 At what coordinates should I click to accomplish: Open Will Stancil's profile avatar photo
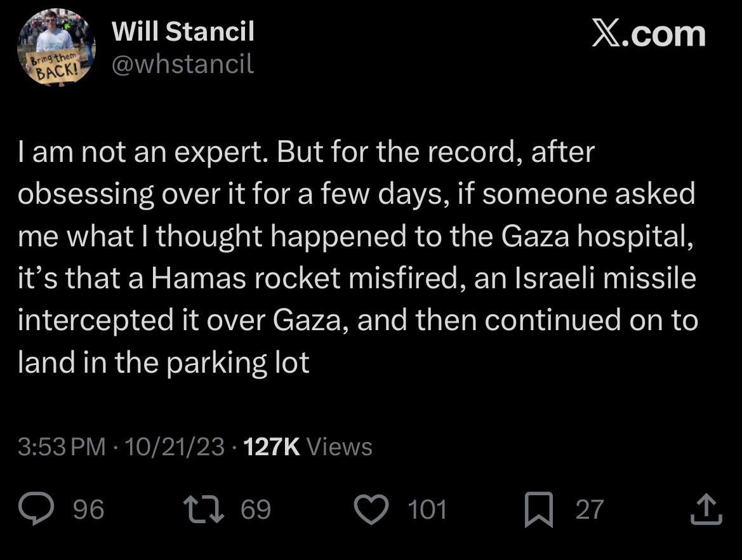point(56,48)
